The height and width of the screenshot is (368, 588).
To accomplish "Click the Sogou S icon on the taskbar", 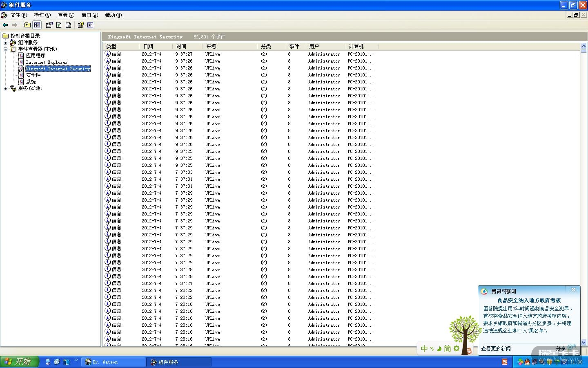I will coord(505,362).
